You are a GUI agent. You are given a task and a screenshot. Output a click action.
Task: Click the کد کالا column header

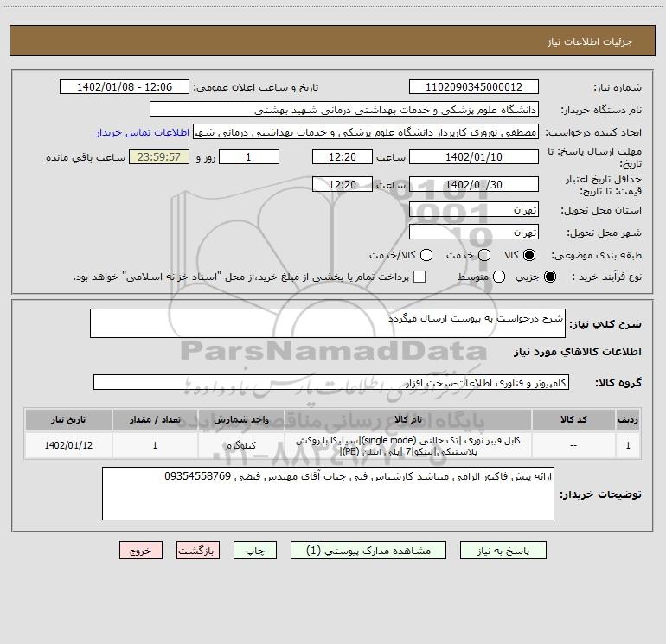(573, 419)
